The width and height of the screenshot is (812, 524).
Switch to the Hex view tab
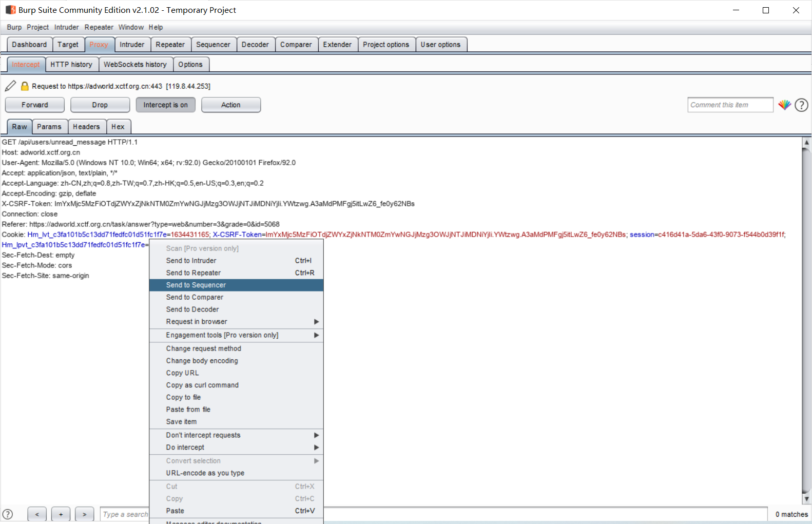tap(118, 127)
